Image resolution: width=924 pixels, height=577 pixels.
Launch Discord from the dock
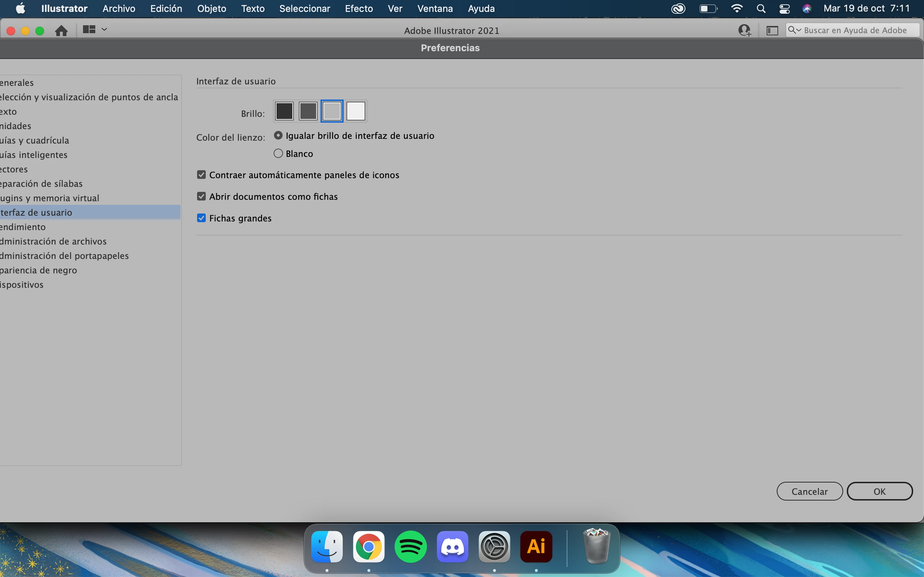click(453, 546)
